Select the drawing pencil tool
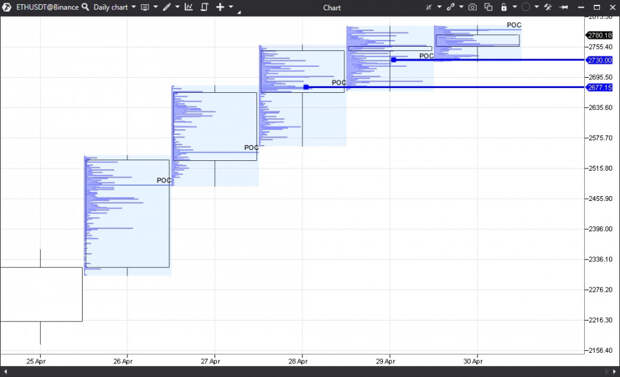 167,7
